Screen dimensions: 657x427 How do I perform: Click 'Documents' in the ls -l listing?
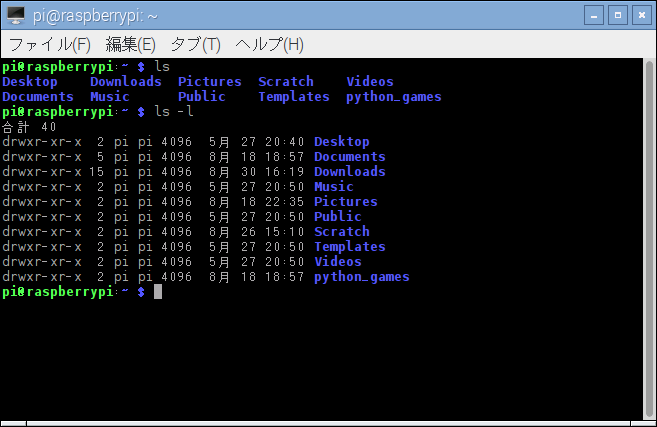(350, 157)
